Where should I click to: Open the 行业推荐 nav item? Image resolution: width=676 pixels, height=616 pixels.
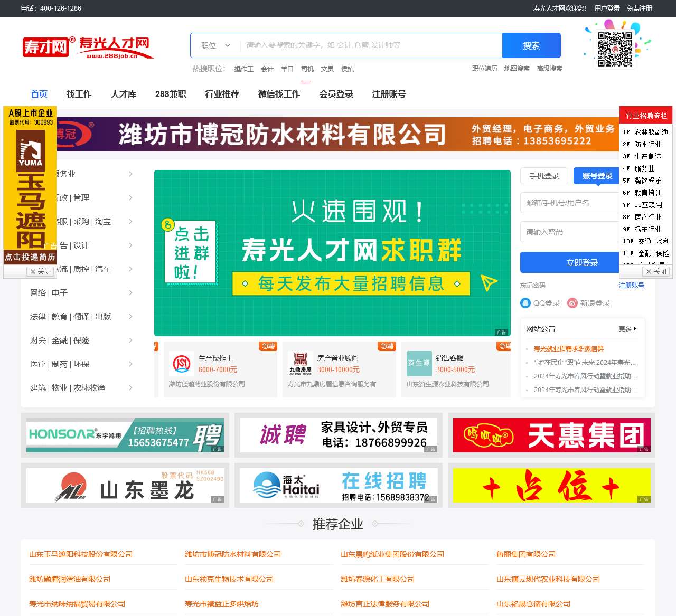point(222,94)
